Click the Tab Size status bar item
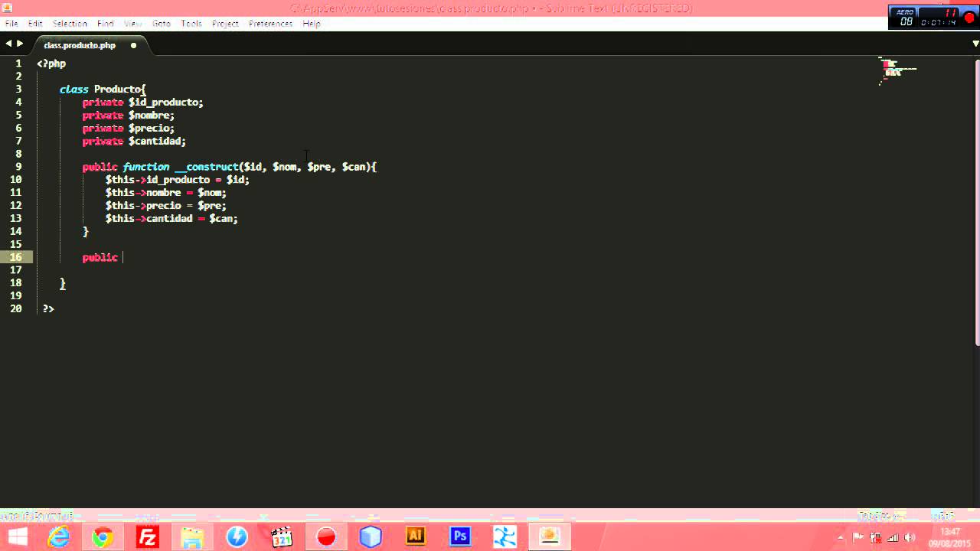The image size is (980, 551). [878, 517]
